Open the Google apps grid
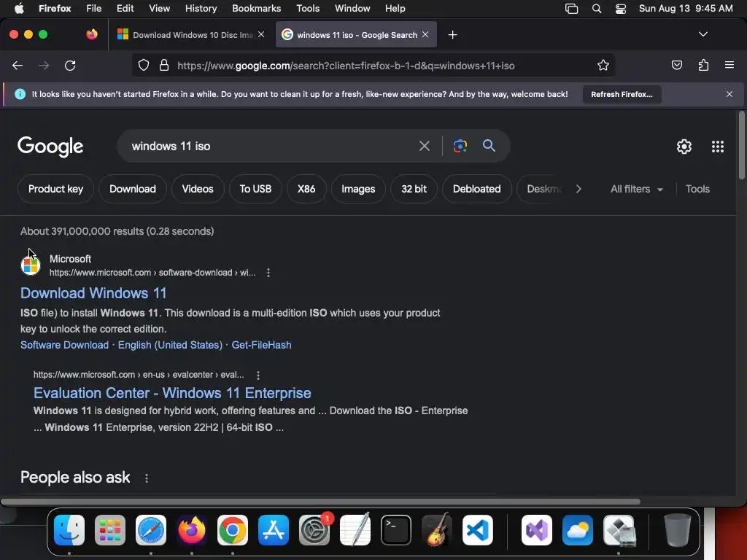Viewport: 747px width, 560px height. click(x=718, y=147)
